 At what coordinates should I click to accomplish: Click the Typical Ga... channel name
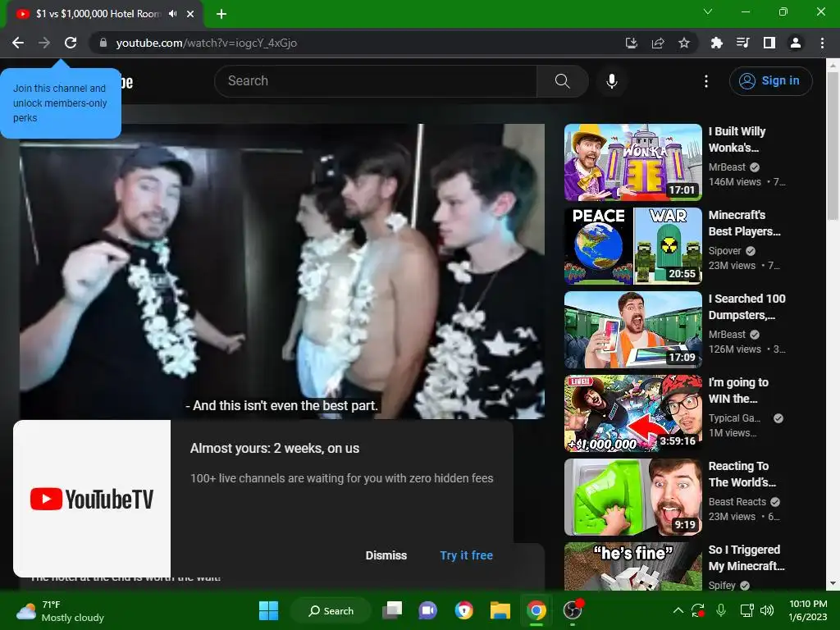tap(734, 418)
